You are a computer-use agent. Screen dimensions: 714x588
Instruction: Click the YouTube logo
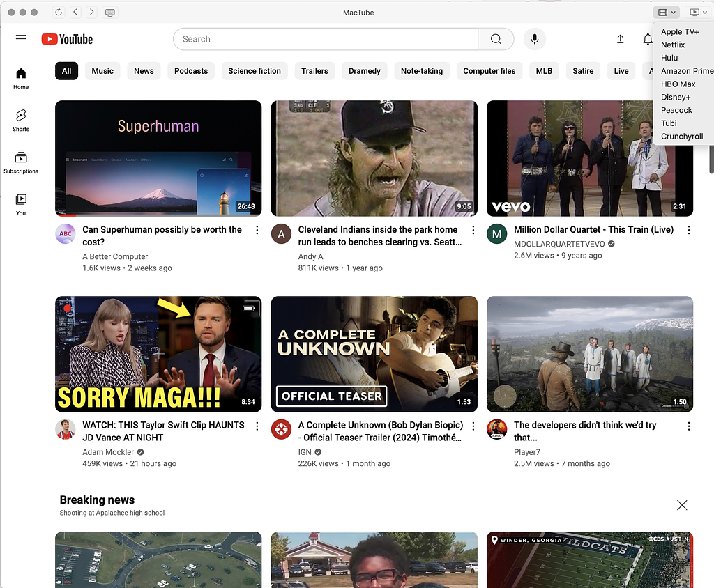(67, 39)
